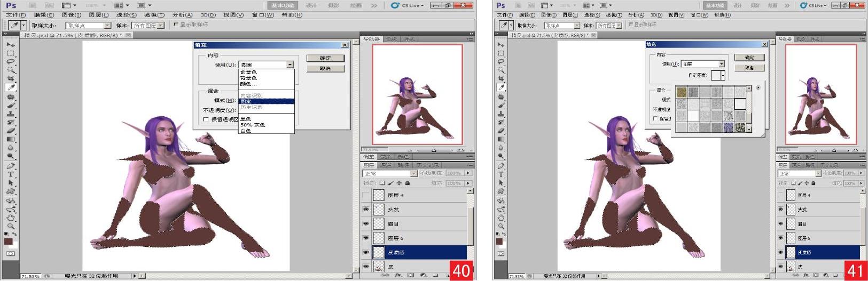Open CS Live dropdown in left screenshot
Viewport: 868px width, 281px height.
point(408,5)
